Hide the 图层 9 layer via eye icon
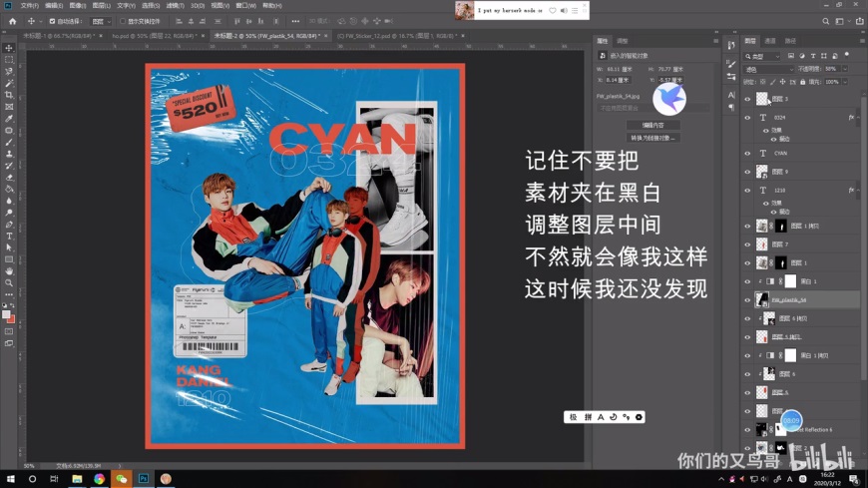Viewport: 868px width, 488px height. pyautogui.click(x=747, y=172)
